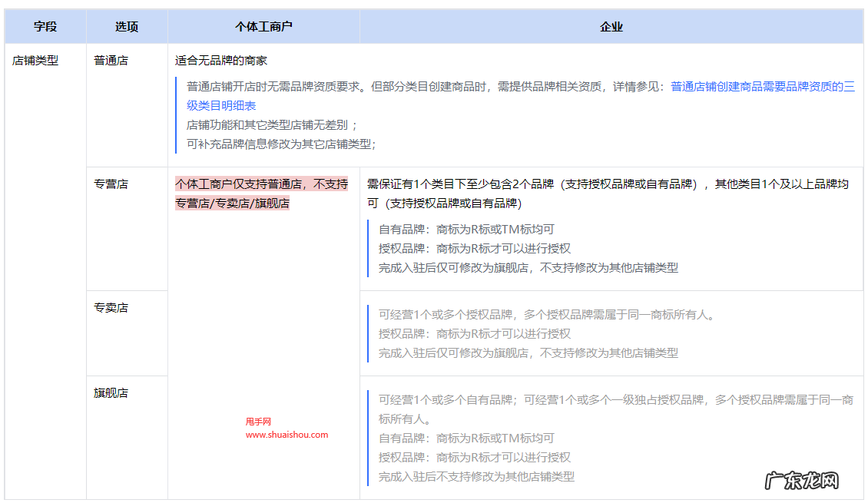Select the 选项 column header
868x503 pixels.
click(128, 25)
